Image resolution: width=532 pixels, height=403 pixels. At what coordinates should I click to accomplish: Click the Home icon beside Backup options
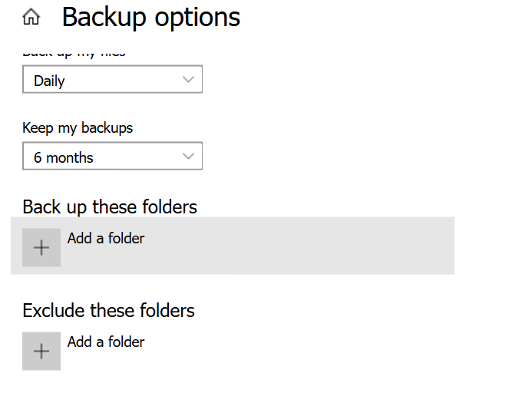[x=31, y=17]
